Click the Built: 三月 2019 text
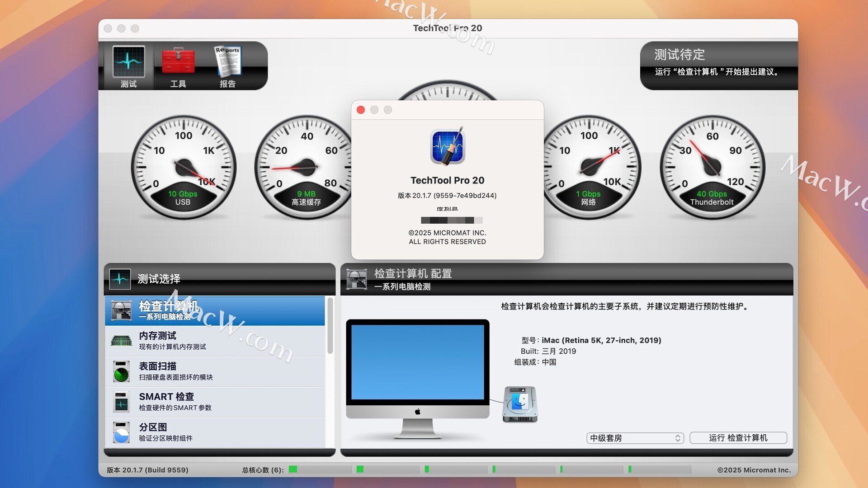 [548, 351]
